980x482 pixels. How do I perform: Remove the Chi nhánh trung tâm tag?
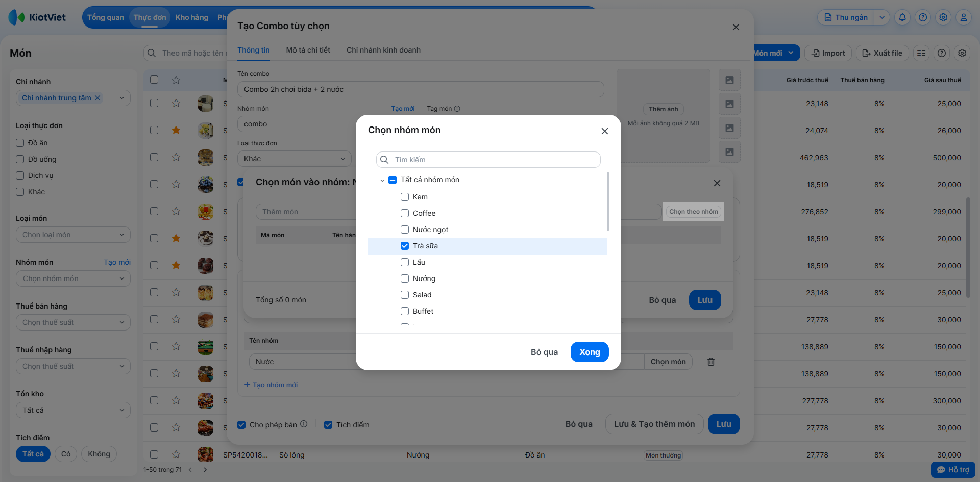click(x=97, y=98)
